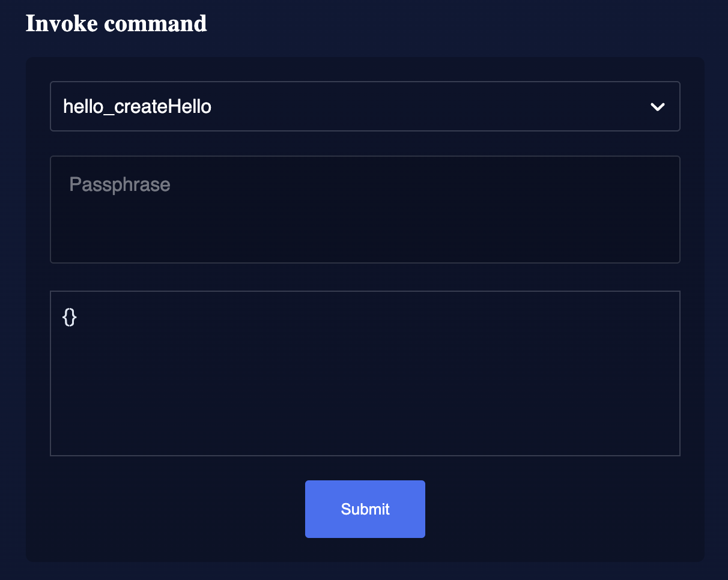This screenshot has width=728, height=580.
Task: Click the command picker showing hello_createHello
Action: 365,106
